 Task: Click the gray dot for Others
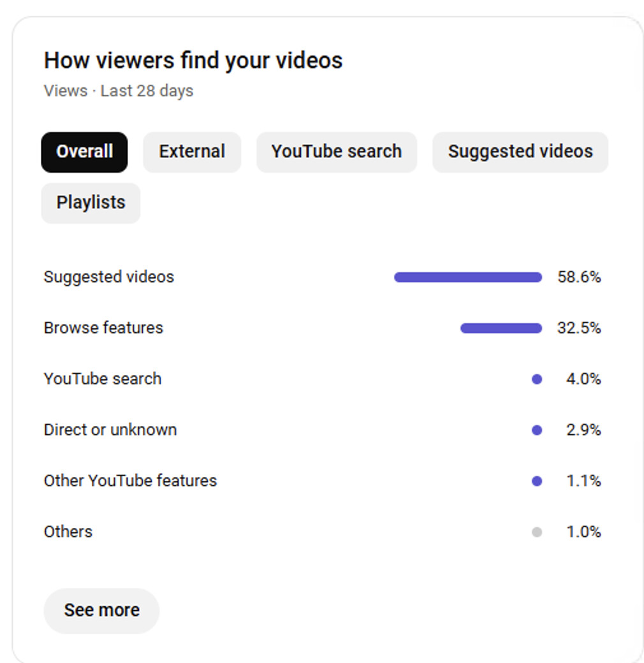coord(537,532)
